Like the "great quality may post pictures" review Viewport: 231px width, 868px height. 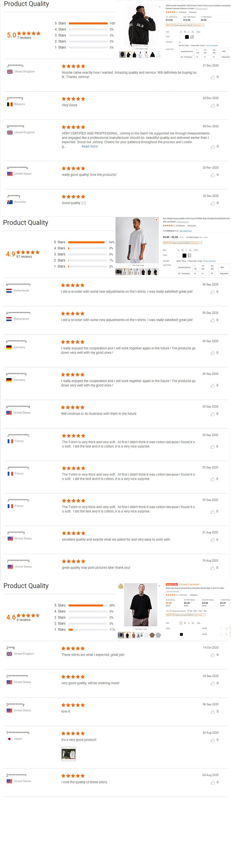(x=213, y=568)
